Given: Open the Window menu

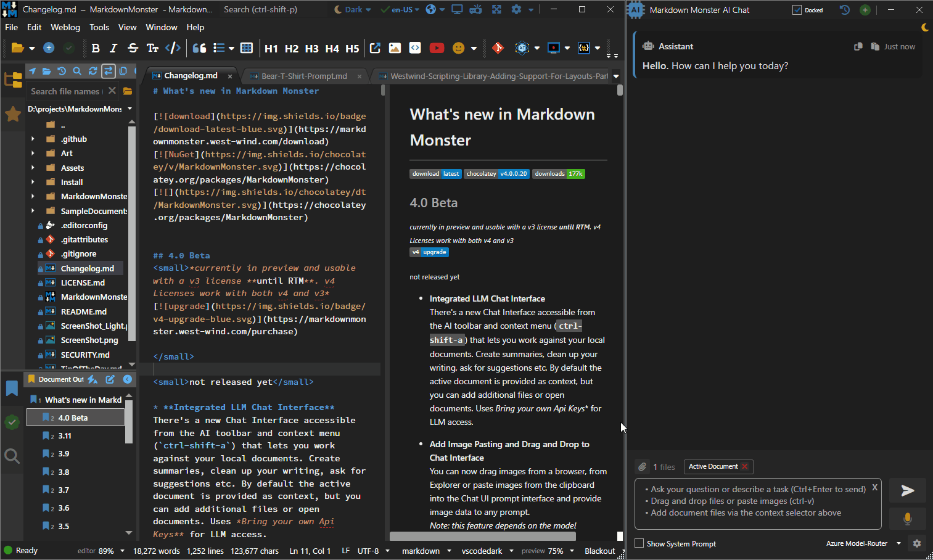Looking at the screenshot, I should tap(162, 27).
